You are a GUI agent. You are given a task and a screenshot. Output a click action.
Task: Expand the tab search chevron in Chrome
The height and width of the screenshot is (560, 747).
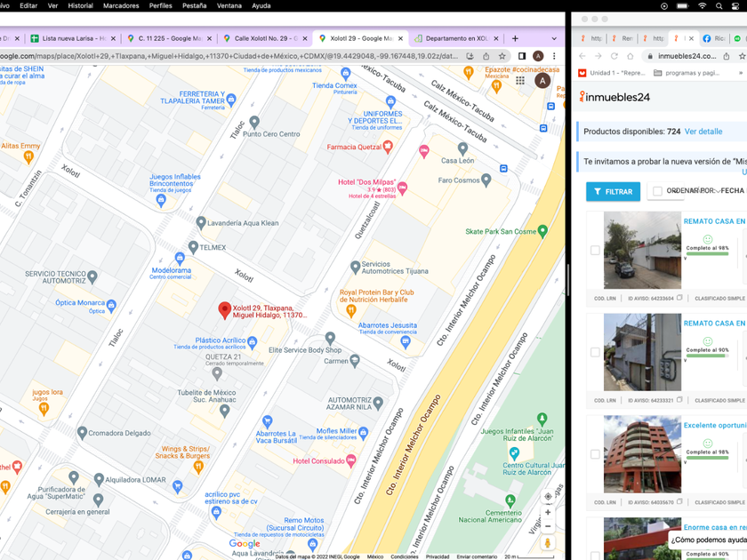click(554, 38)
